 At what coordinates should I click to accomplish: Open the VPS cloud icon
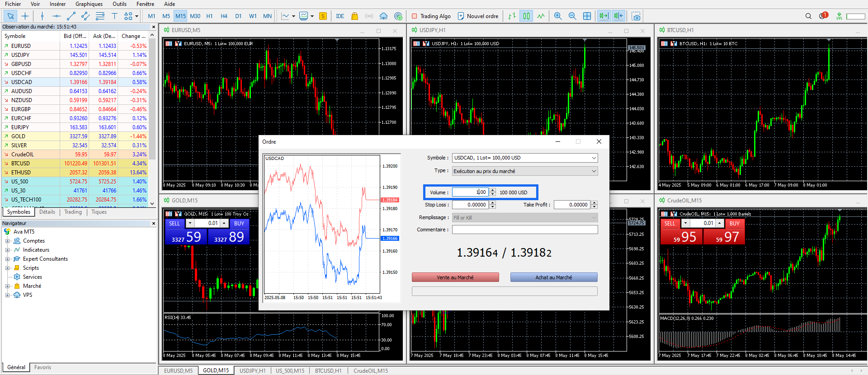coord(384,16)
